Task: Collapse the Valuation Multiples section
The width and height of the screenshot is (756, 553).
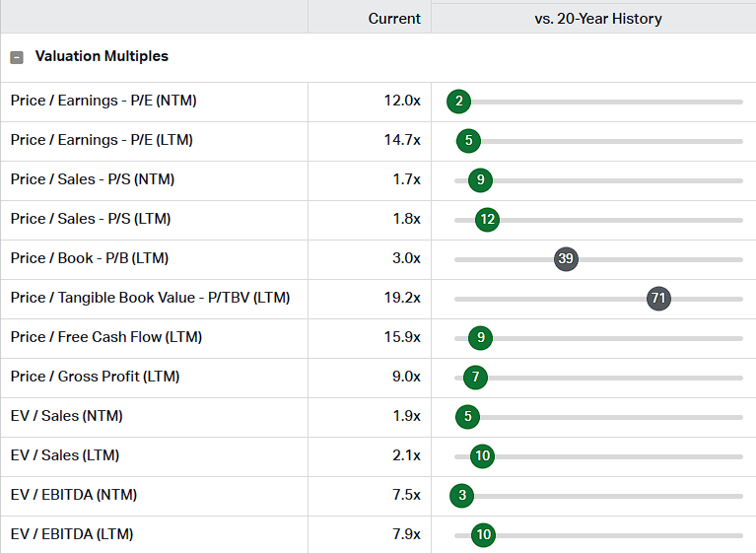Action: (17, 57)
